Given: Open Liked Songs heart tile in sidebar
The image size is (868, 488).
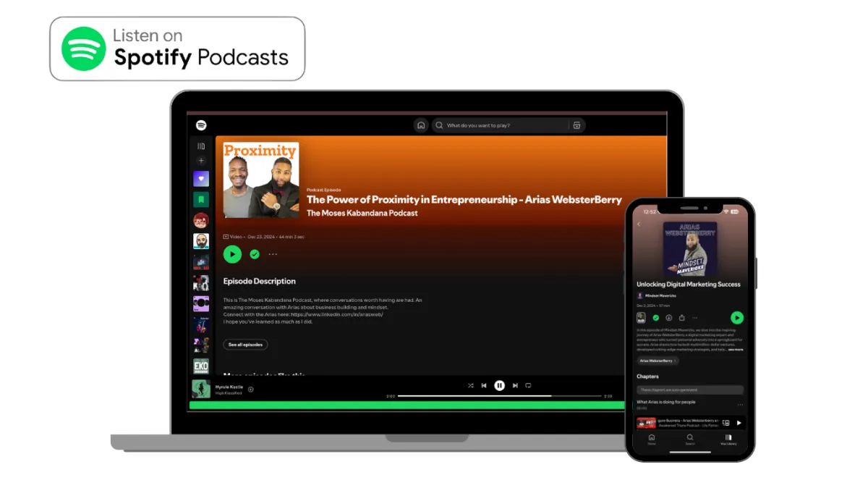Looking at the screenshot, I should click(x=201, y=178).
